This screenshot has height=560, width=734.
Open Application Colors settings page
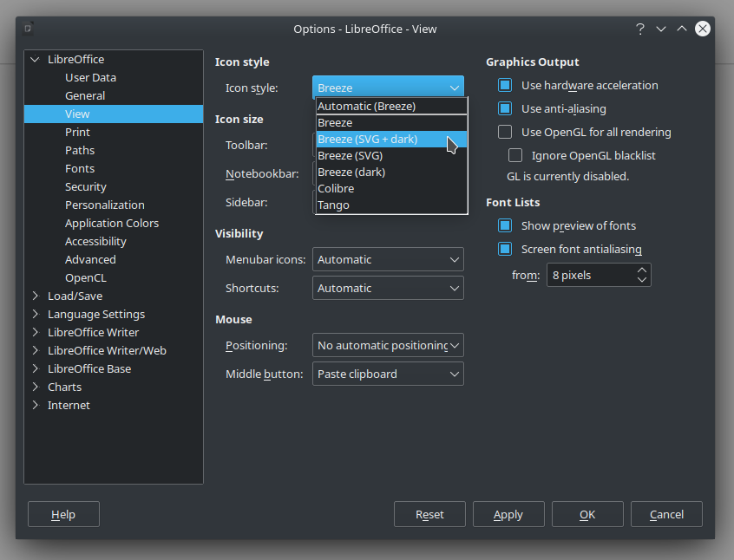112,224
